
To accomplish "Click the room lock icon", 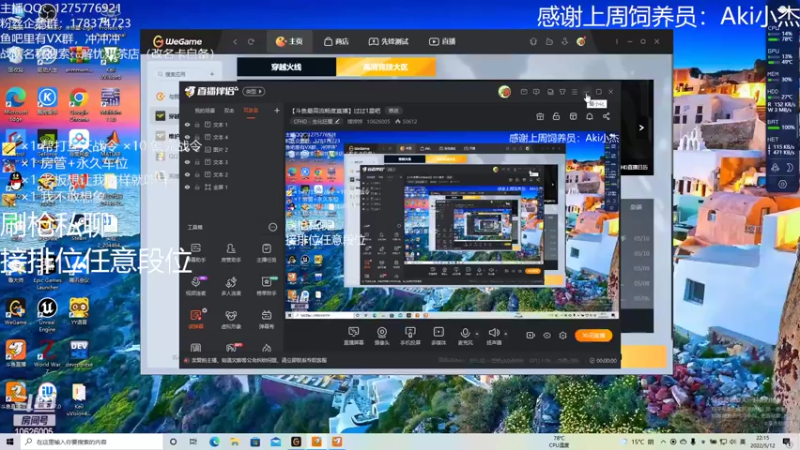I will 556,116.
